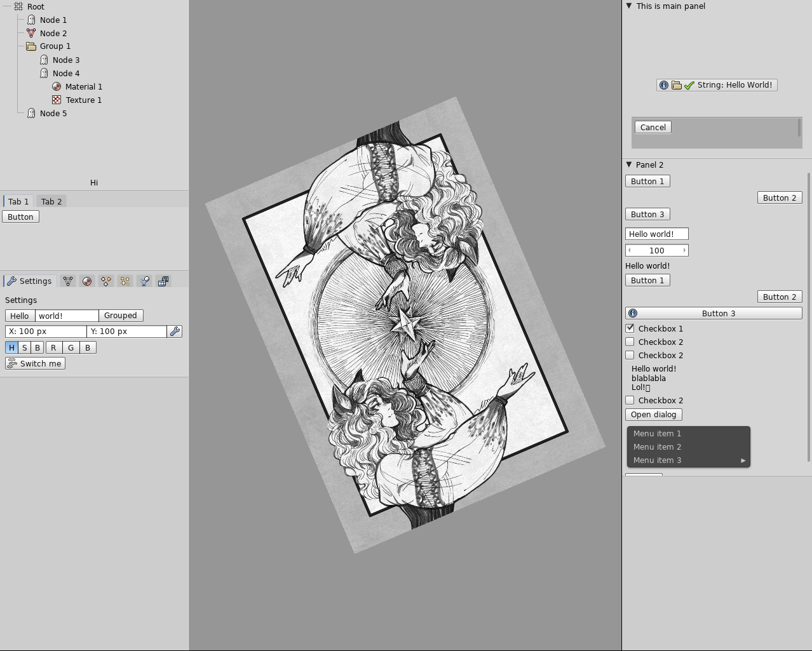Click scrollbar beside the Cancel button
Screen dimensions: 812x651
coord(799,127)
